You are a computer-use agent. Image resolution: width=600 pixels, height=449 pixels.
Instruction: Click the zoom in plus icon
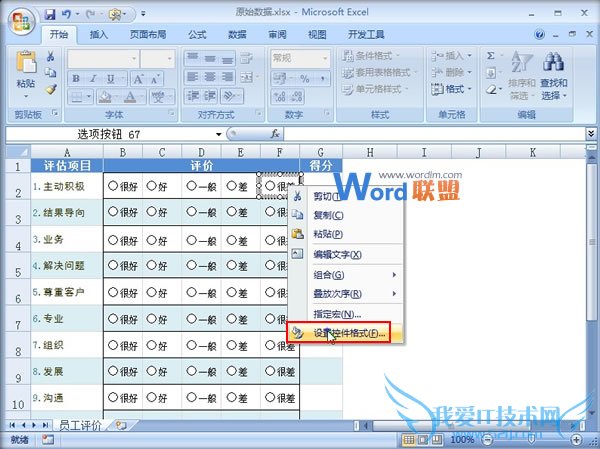tap(576, 439)
